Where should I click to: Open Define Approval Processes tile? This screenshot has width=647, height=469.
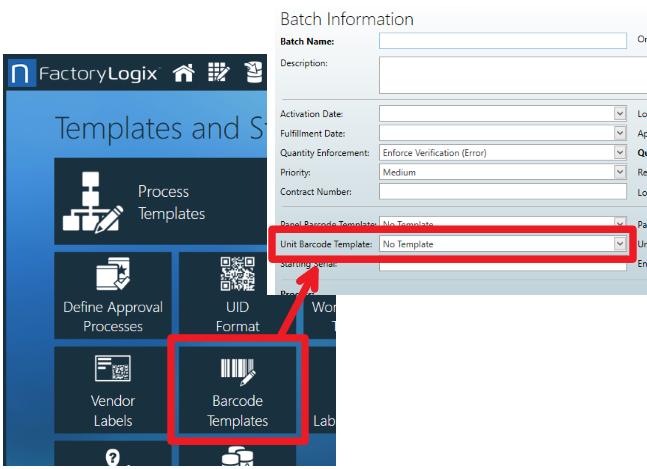pyautogui.click(x=113, y=295)
